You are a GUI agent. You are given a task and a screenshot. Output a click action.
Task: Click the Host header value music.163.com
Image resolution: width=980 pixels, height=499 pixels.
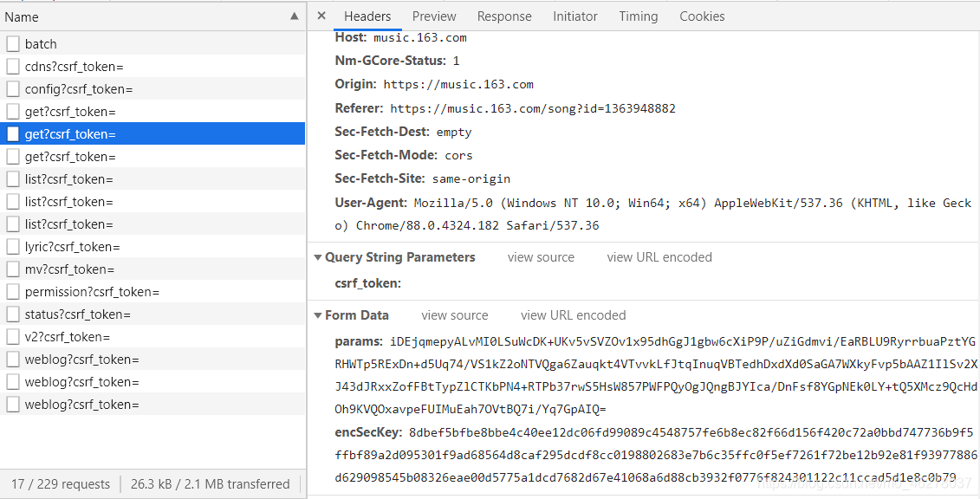coord(420,37)
